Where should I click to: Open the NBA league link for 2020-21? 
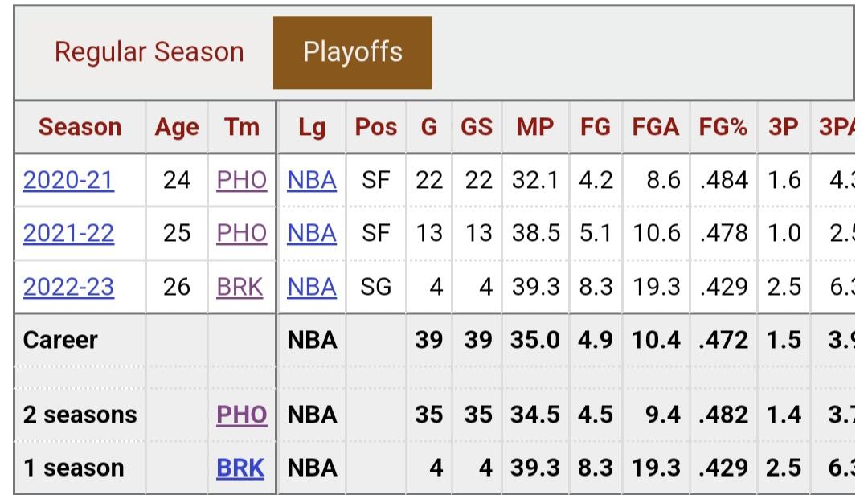(x=312, y=180)
